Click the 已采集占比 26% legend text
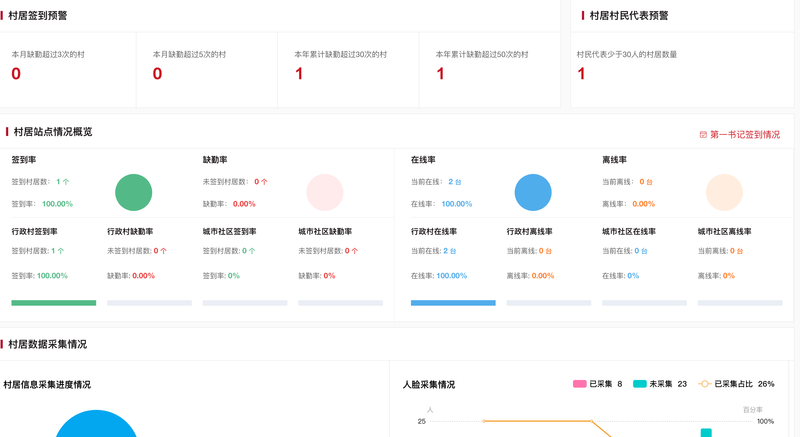This screenshot has height=437, width=800. (744, 384)
